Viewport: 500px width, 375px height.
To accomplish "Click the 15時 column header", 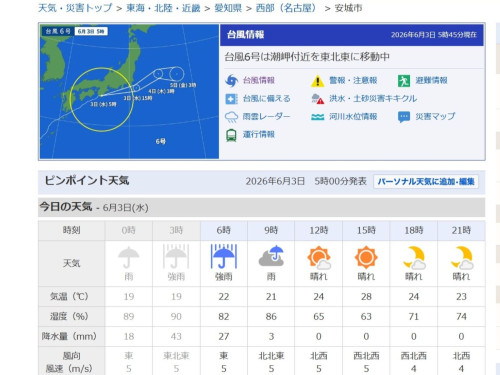I will pos(366,230).
